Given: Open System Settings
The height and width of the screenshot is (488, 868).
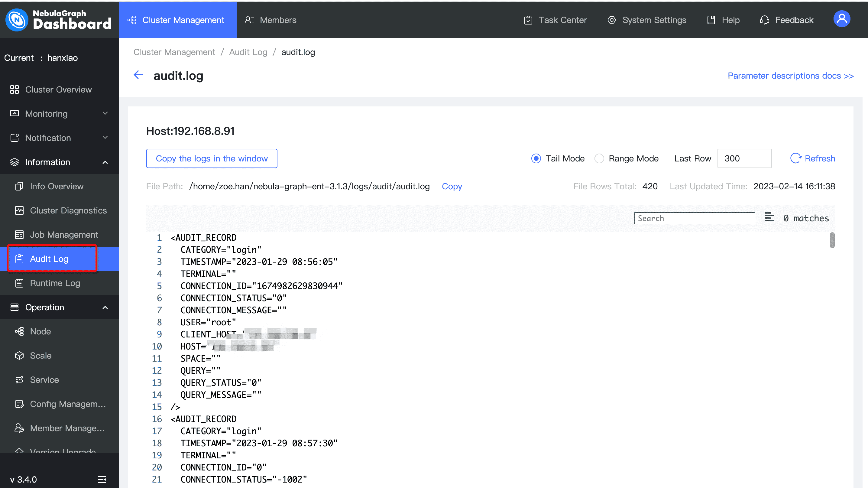Looking at the screenshot, I should click(x=647, y=20).
